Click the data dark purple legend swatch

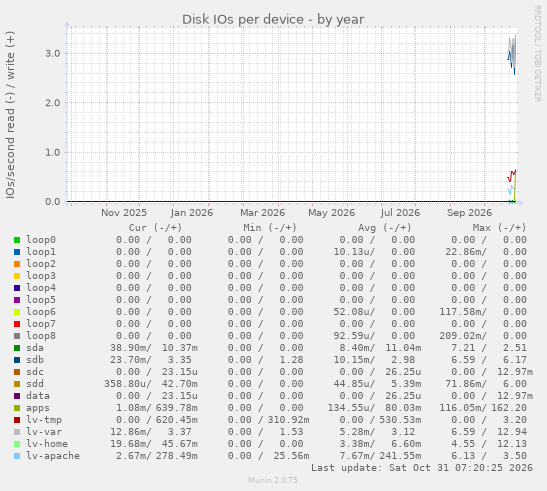17,396
